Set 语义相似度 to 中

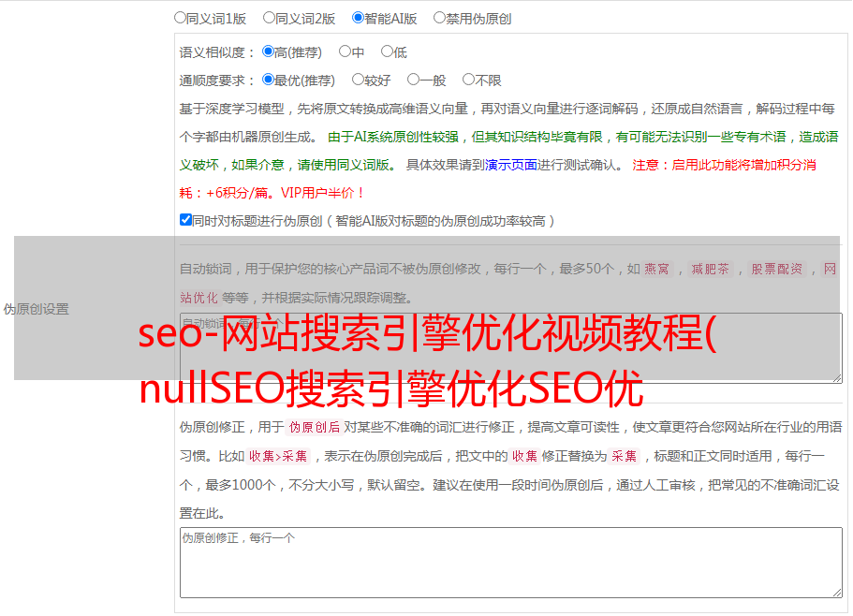[x=345, y=51]
